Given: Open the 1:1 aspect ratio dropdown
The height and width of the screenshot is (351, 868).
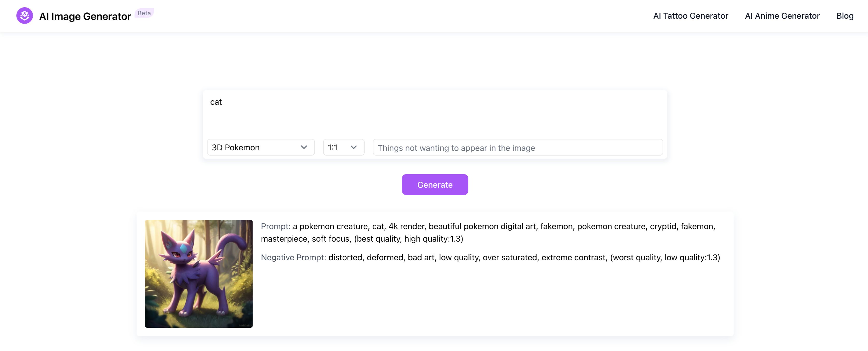Looking at the screenshot, I should 337,147.
